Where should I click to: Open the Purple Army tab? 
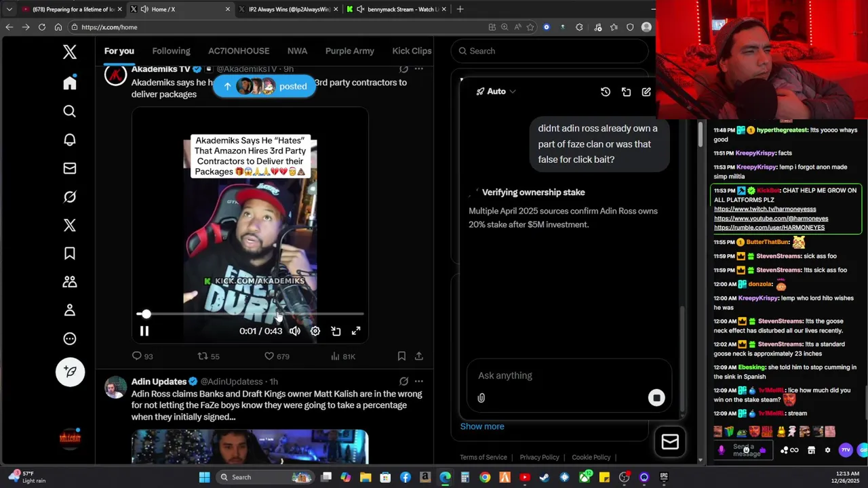point(349,51)
